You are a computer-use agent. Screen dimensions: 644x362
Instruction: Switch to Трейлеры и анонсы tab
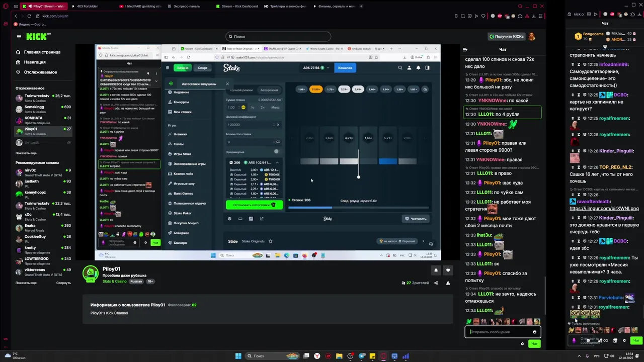[x=284, y=7]
